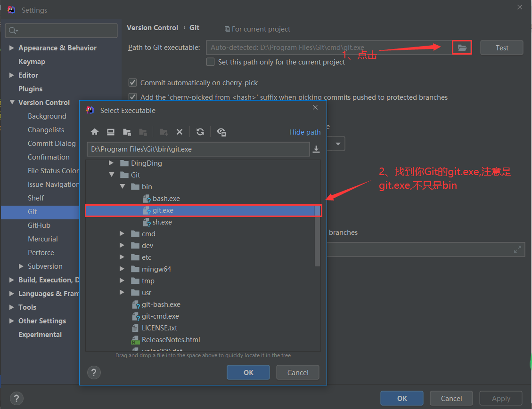Collapse Version Control settings group
Viewport: 532px width, 409px height.
click(12, 102)
